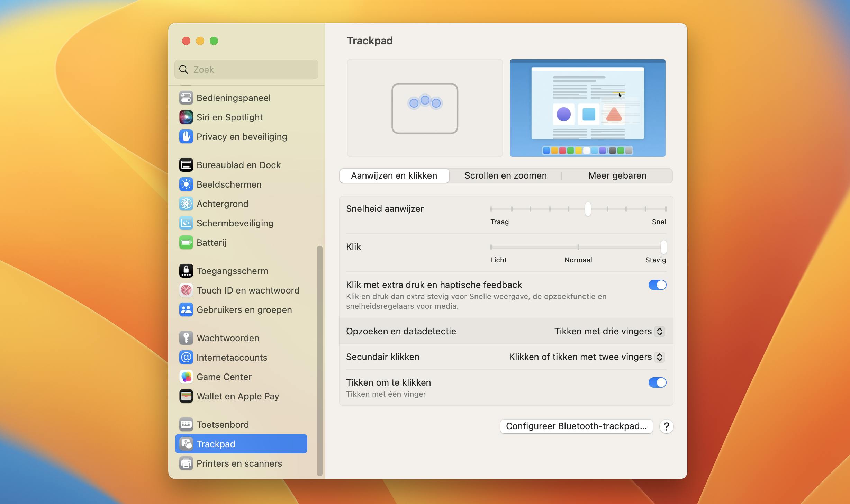Image resolution: width=850 pixels, height=504 pixels.
Task: Open Siri en Spotlight settings
Action: [x=229, y=117]
